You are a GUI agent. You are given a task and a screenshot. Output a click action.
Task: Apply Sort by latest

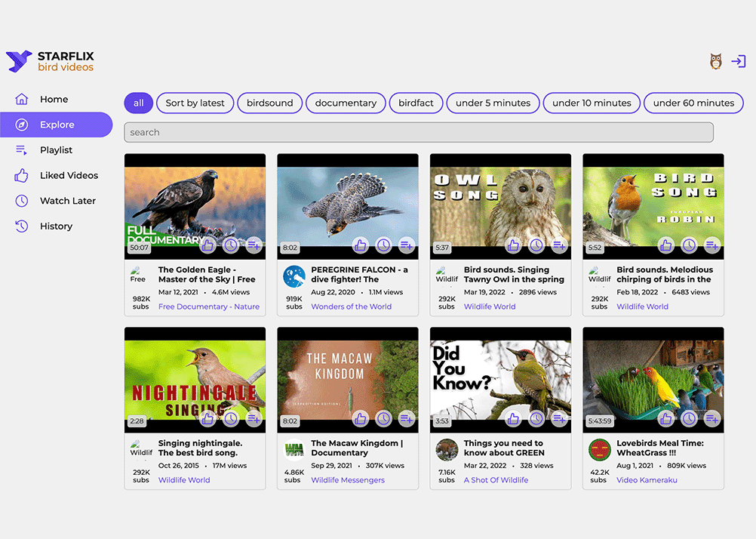195,103
